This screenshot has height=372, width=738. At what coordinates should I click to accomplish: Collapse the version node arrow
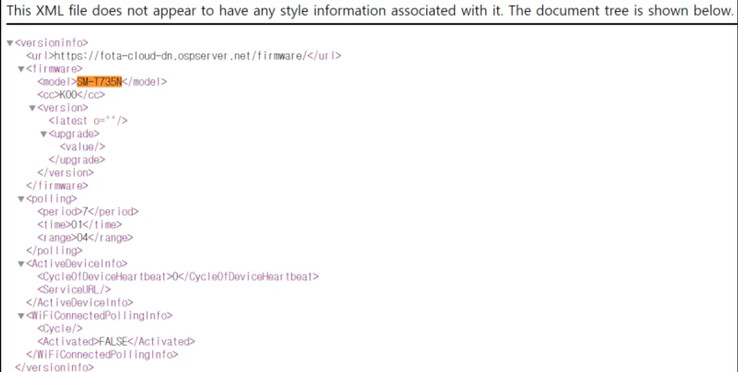pos(32,108)
